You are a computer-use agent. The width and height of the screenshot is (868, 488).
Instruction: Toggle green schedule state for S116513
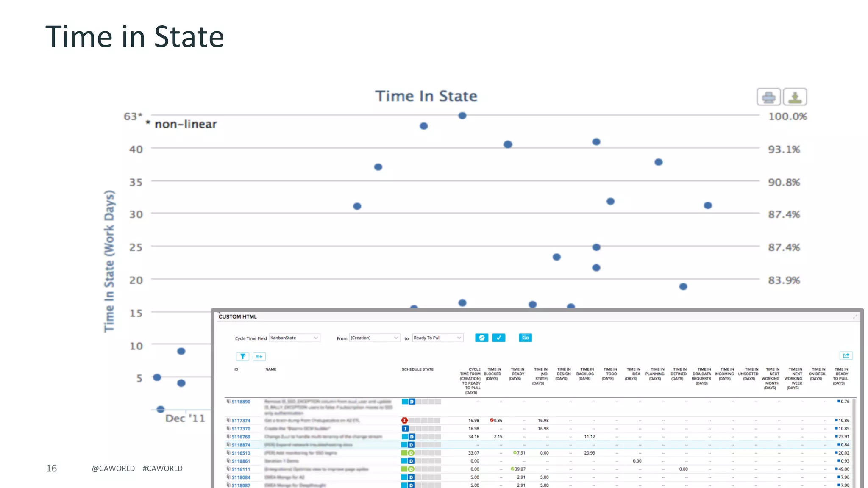411,453
